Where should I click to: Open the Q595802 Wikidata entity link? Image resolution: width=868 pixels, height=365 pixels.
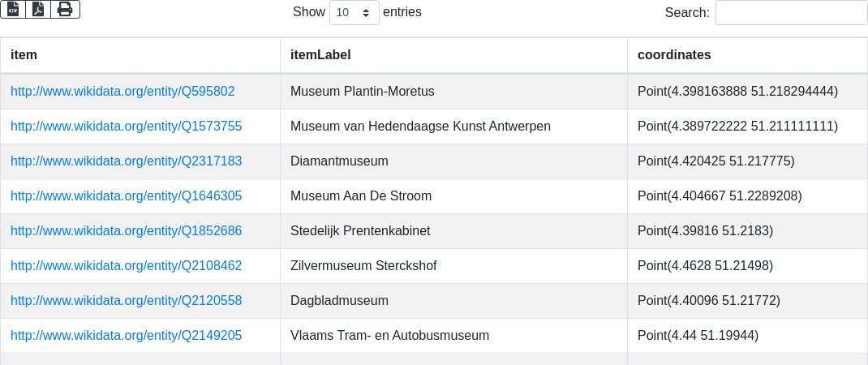click(x=122, y=92)
